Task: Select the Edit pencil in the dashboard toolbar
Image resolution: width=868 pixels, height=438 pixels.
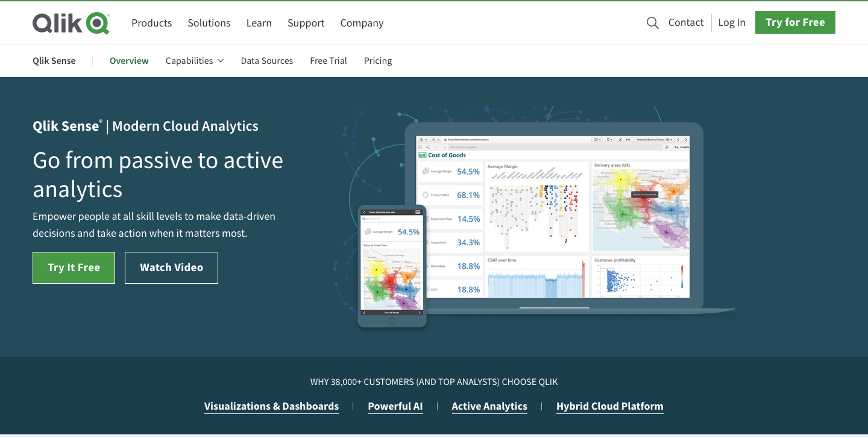Action: coord(621,140)
